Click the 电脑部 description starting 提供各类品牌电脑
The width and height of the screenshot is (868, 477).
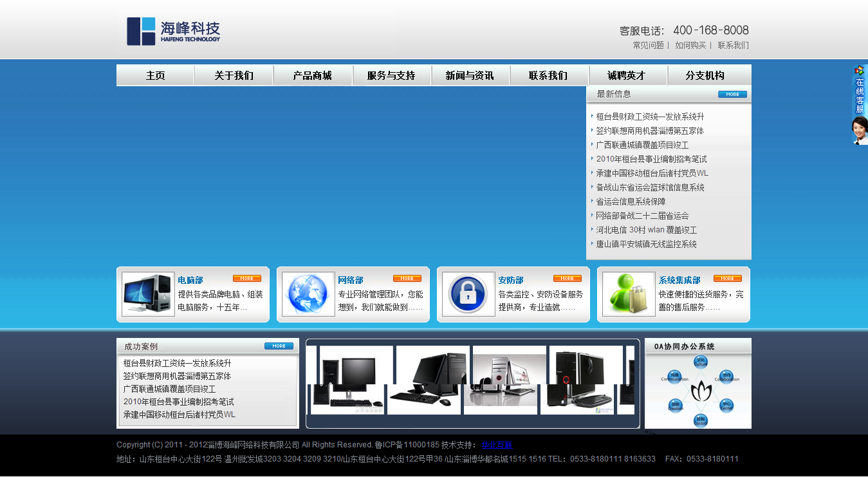[x=221, y=301]
